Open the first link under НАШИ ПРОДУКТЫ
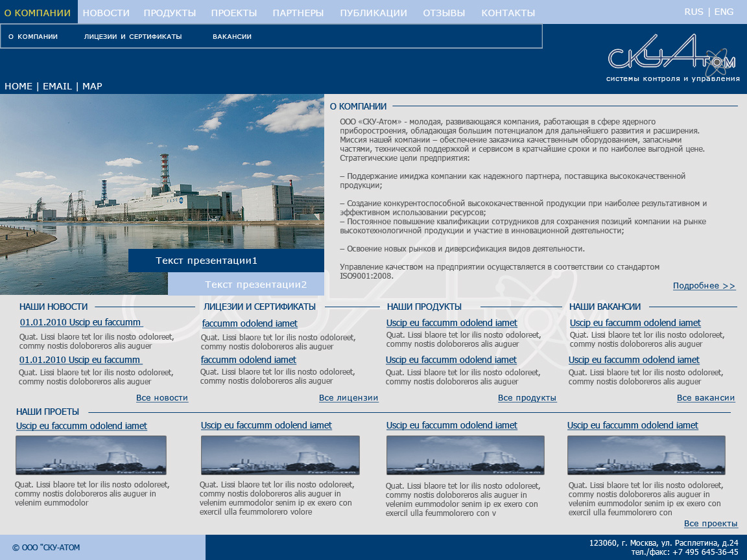 click(451, 323)
